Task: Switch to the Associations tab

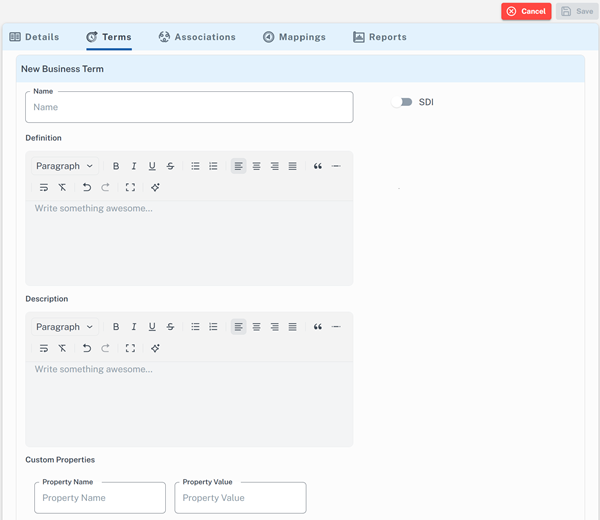Action: point(197,37)
